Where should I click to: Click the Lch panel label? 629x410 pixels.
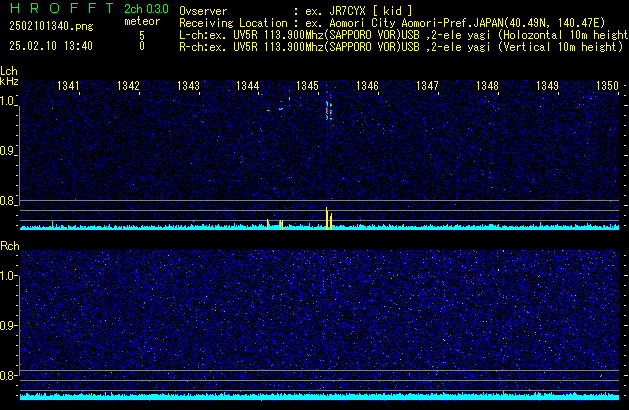9,71
